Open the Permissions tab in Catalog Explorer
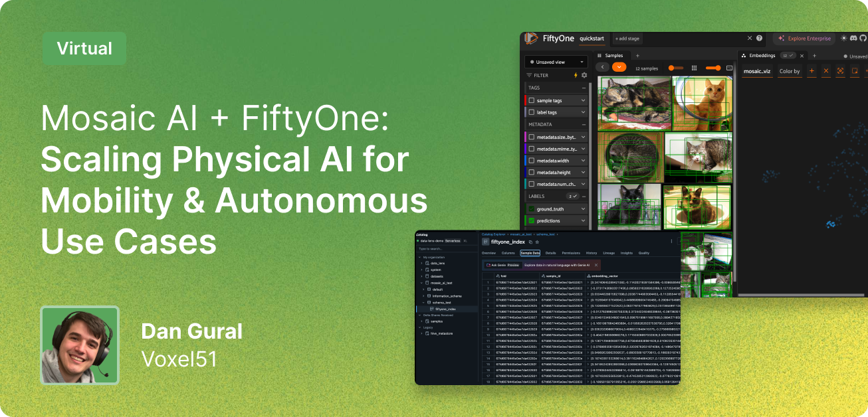This screenshot has height=417, width=868. [571, 253]
